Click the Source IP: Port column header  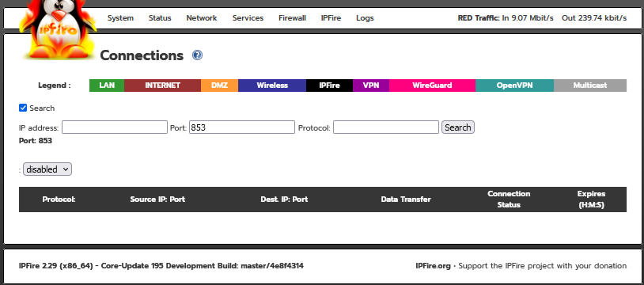(x=157, y=199)
